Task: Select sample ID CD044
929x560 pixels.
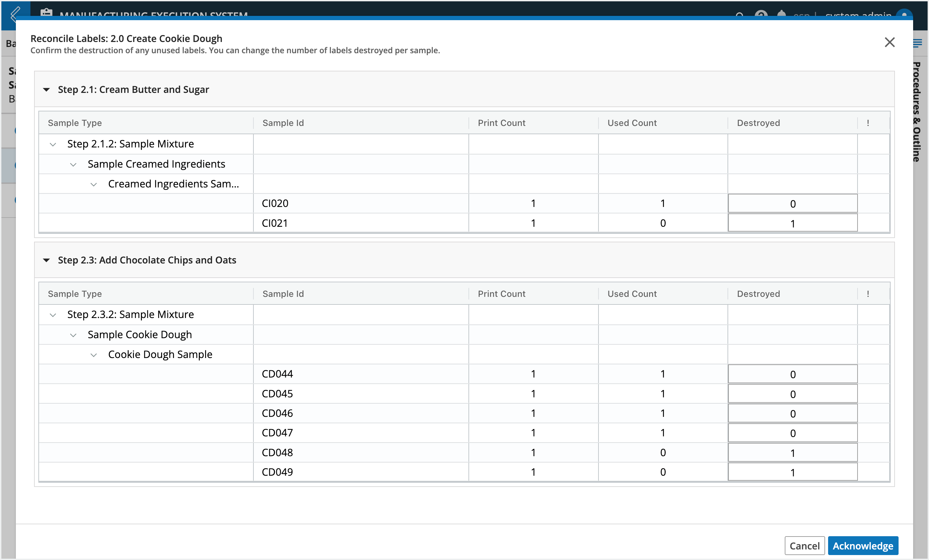Action: (x=277, y=374)
